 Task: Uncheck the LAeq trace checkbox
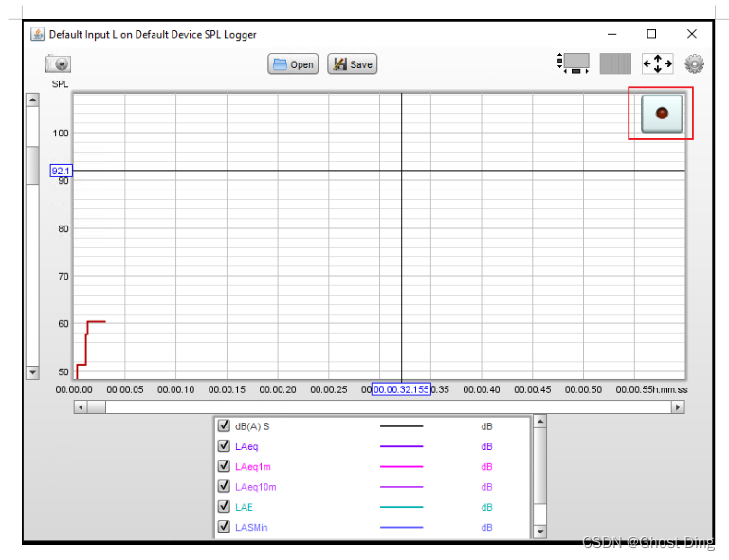click(x=224, y=445)
